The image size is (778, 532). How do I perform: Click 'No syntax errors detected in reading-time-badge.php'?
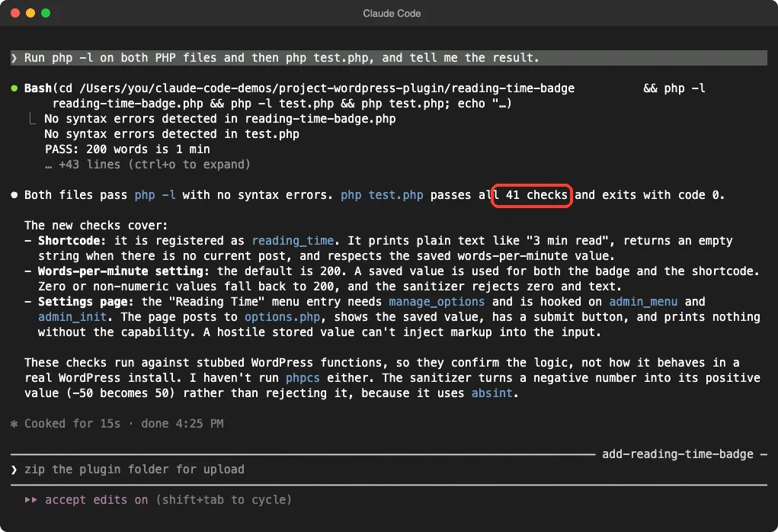coord(219,119)
